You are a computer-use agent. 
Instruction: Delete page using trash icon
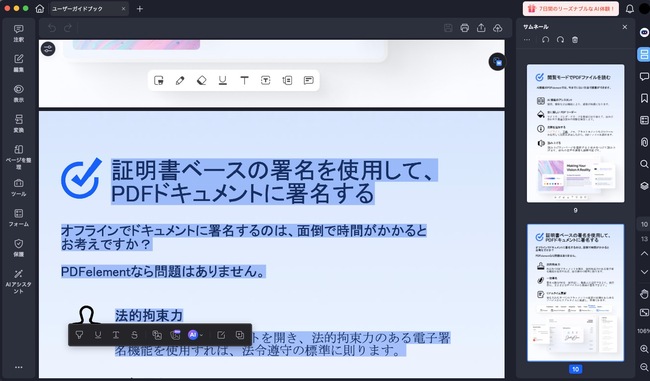[x=575, y=40]
